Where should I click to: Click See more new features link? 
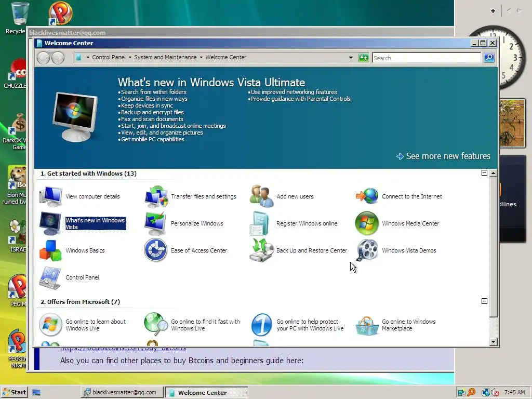tap(444, 156)
